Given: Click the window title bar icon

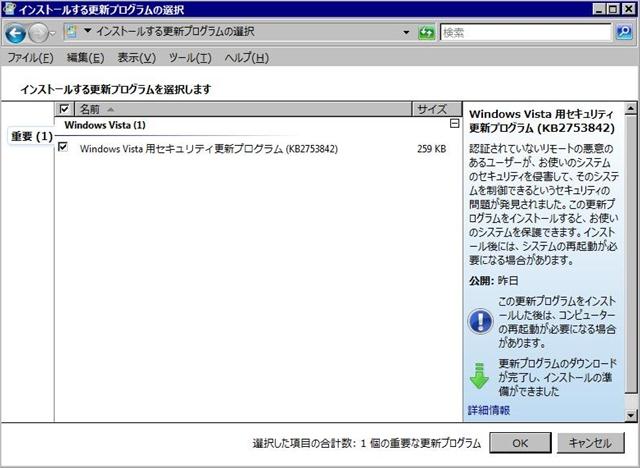Looking at the screenshot, I should coord(9,9).
